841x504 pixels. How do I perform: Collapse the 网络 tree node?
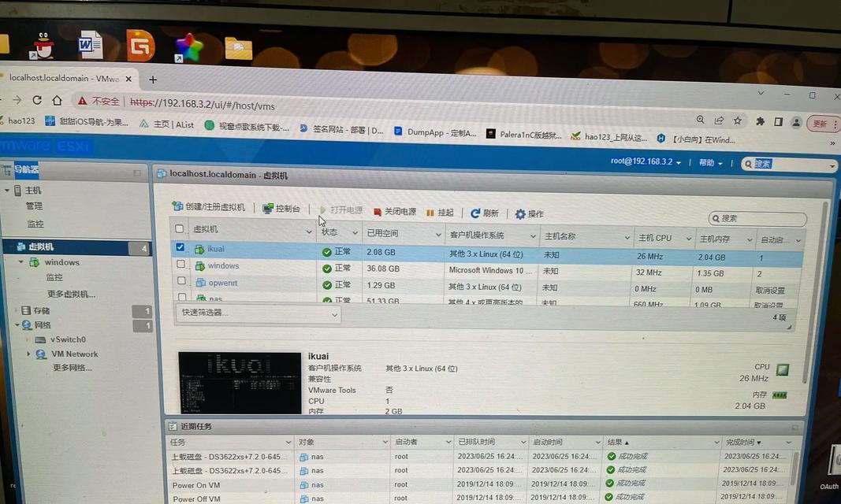point(17,324)
